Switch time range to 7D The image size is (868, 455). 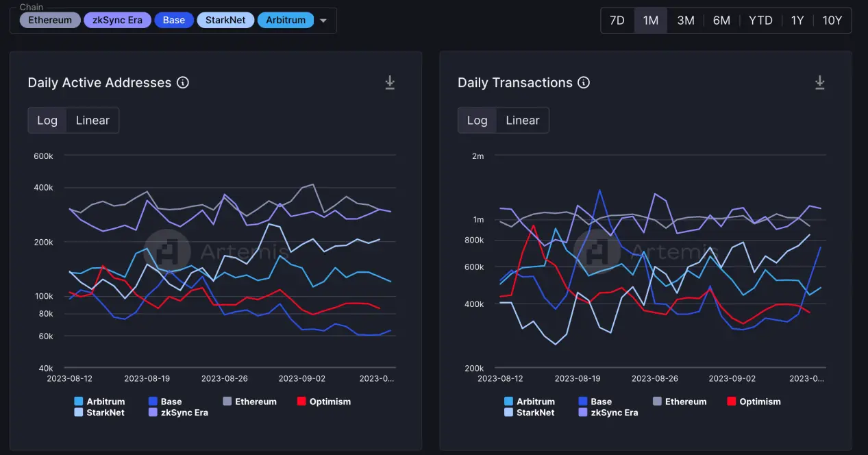pyautogui.click(x=617, y=21)
